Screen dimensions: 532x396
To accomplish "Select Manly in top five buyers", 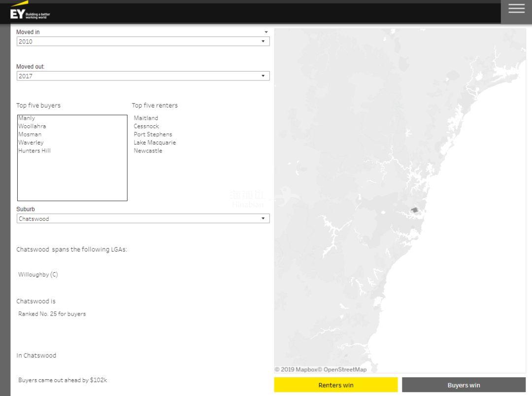I will click(x=27, y=118).
